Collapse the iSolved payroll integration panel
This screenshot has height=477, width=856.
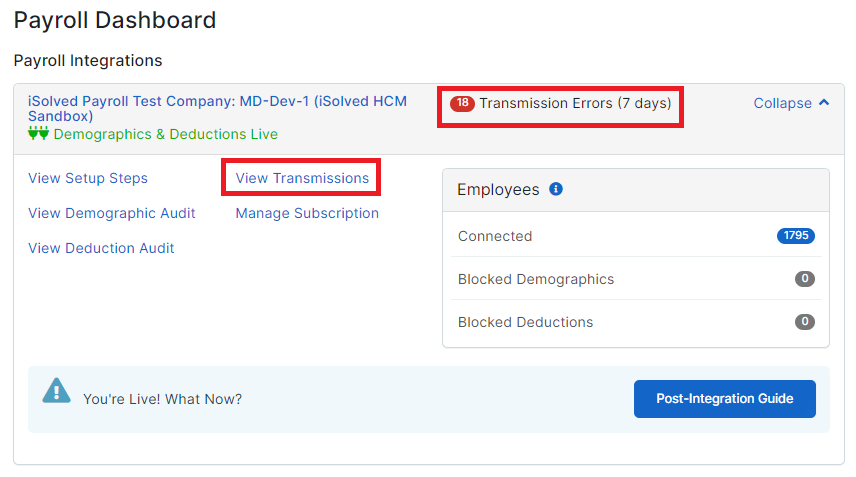point(792,103)
